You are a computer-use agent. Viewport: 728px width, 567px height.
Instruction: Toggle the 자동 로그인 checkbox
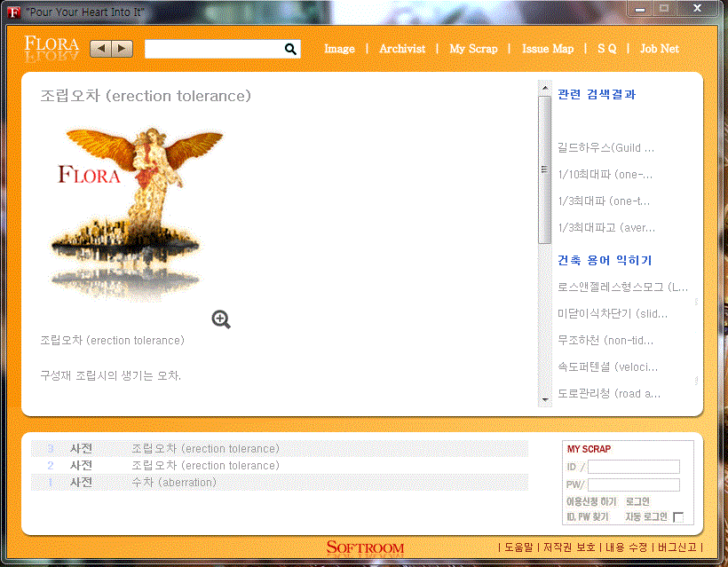point(678,517)
